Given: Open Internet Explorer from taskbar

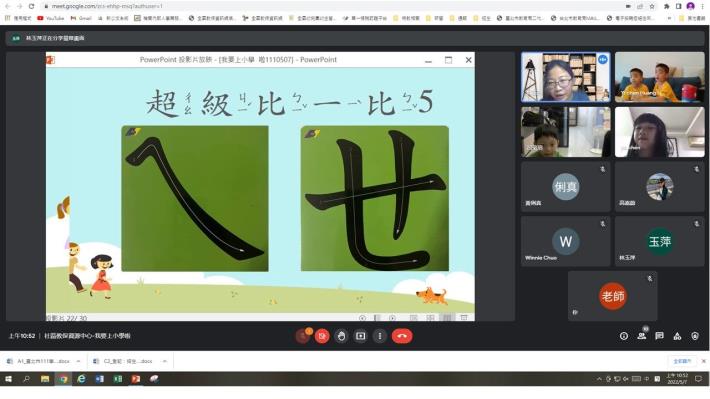Looking at the screenshot, I should pyautogui.click(x=82, y=379).
